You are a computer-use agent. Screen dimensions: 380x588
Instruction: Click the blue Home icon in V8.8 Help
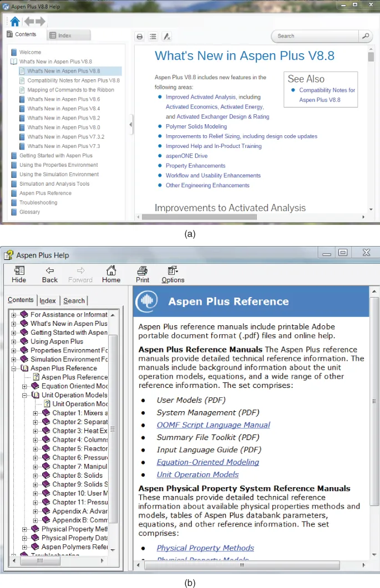click(14, 22)
